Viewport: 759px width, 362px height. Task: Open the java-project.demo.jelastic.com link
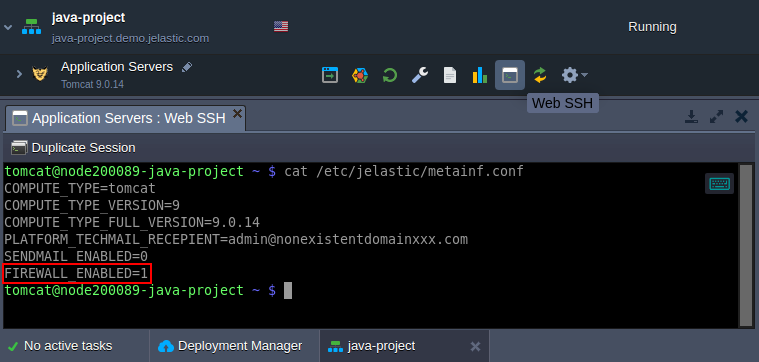pyautogui.click(x=131, y=38)
